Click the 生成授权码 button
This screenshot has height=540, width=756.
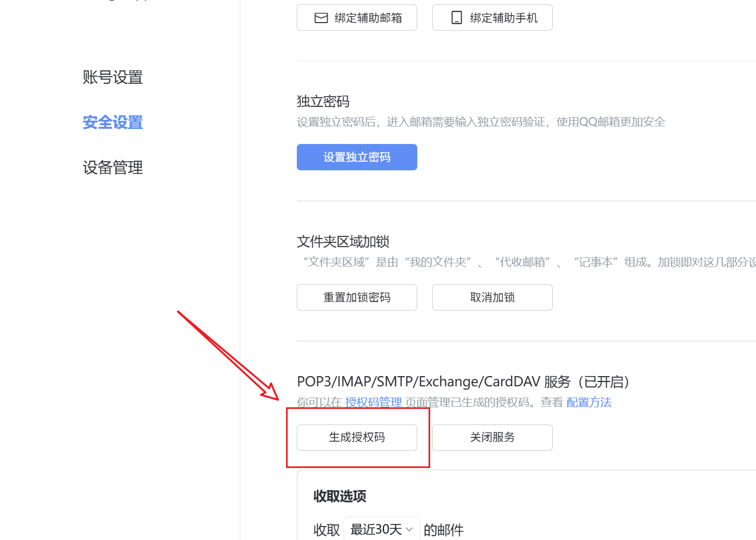(x=357, y=437)
